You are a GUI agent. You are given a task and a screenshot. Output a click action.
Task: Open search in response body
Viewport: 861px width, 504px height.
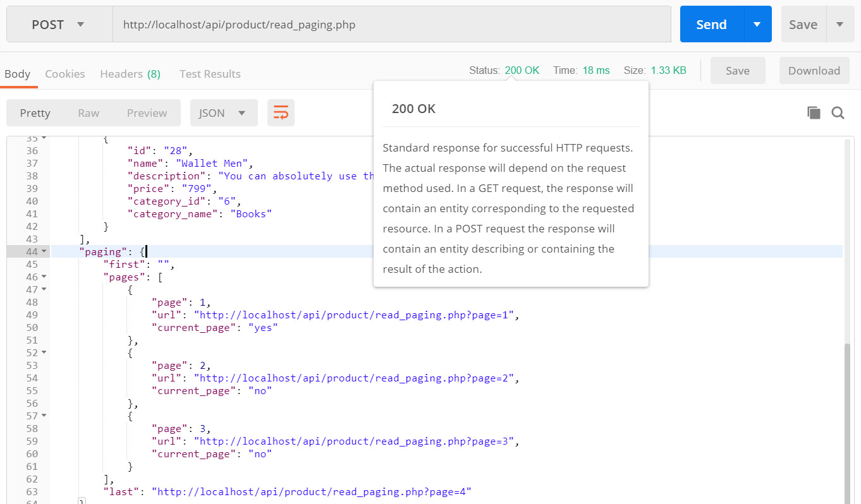[838, 113]
